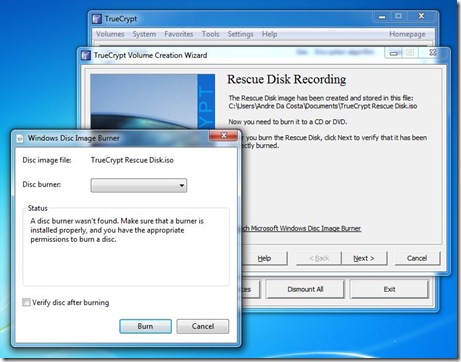Viewport: 461px width, 362px height.
Task: Open the Tools menu in TrueCrypt
Action: click(210, 34)
